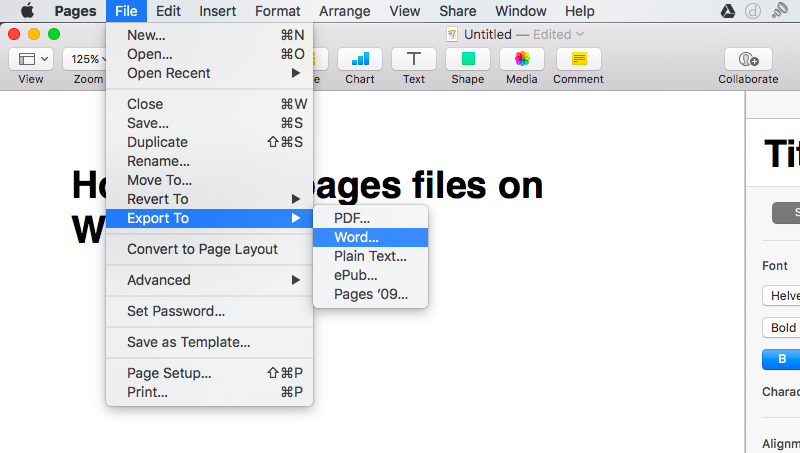Image resolution: width=800 pixels, height=453 pixels.
Task: Click the Google Drive menu bar icon
Action: point(728,11)
